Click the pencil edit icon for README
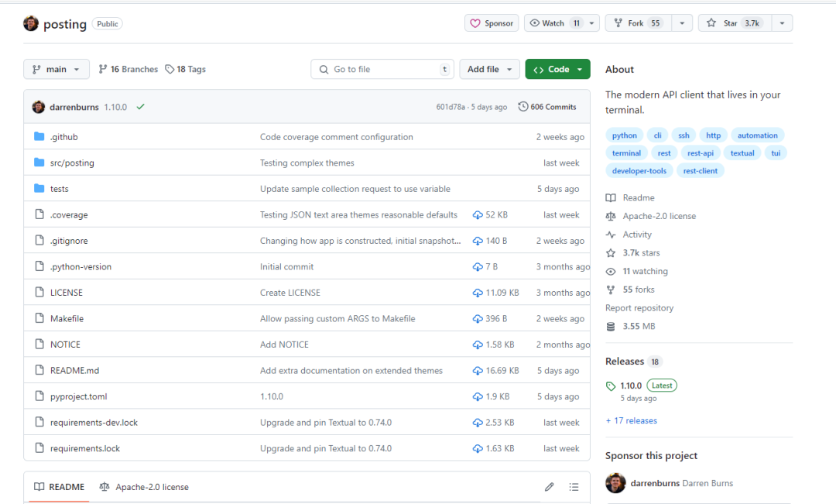Image resolution: width=836 pixels, height=504 pixels. point(549,487)
